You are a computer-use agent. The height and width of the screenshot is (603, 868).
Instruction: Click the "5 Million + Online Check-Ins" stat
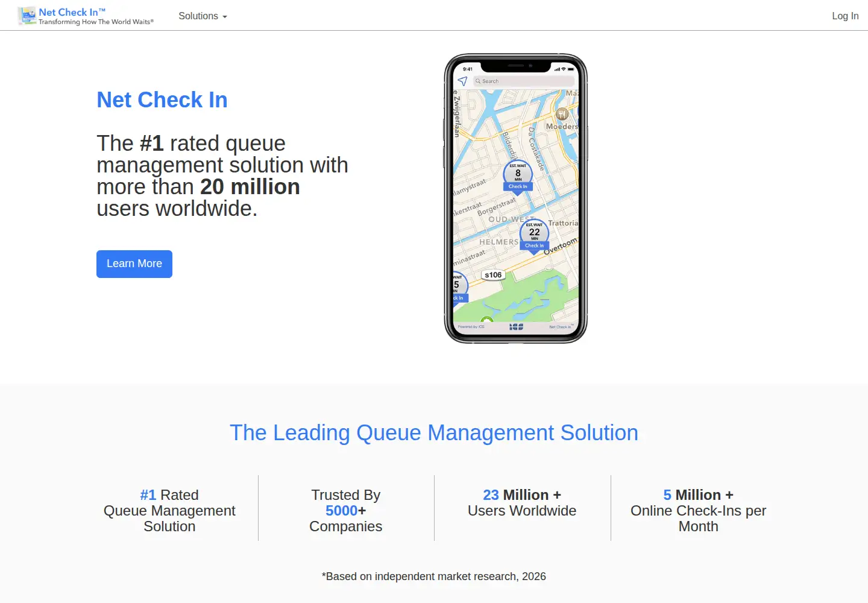coord(699,511)
